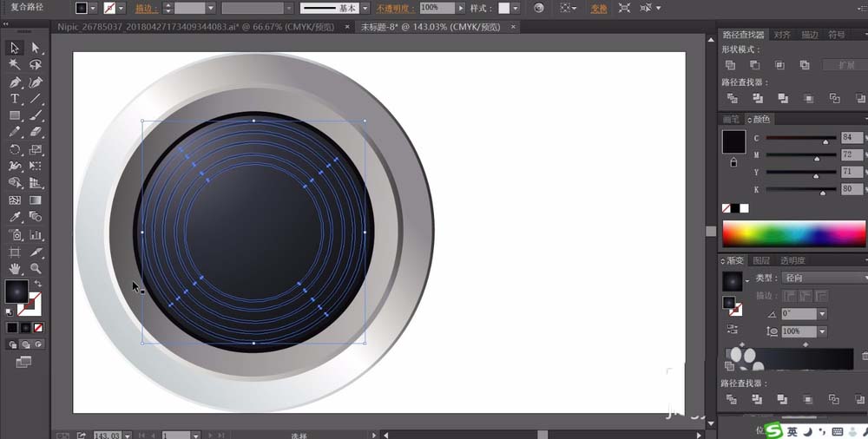Click on CMYK color spectrum bar

coord(794,233)
